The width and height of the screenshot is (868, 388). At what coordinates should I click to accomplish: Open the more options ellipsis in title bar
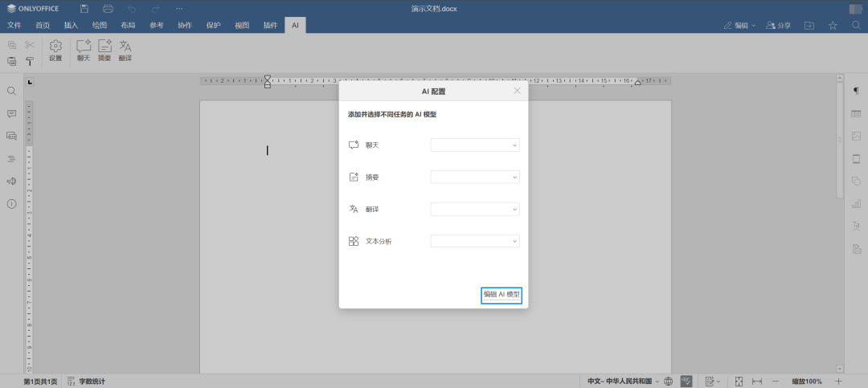[178, 8]
